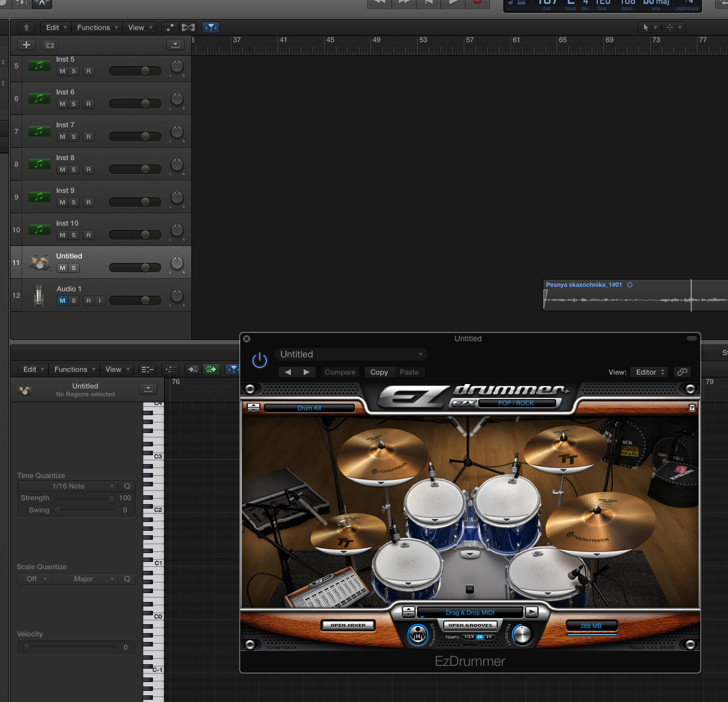Screen dimensions: 728x702
Task: Toggle the EZdrummer plugin power button
Action: click(x=260, y=360)
